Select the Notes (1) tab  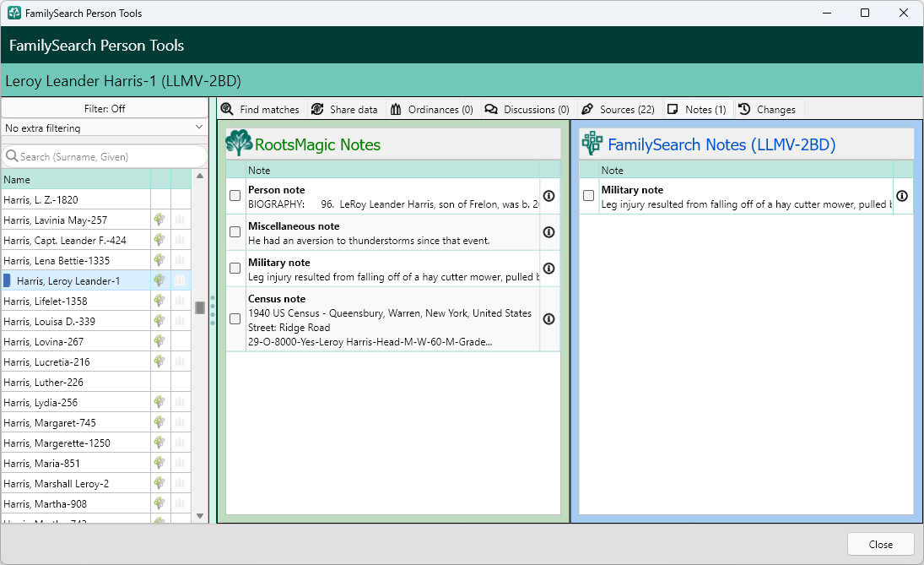pos(697,110)
